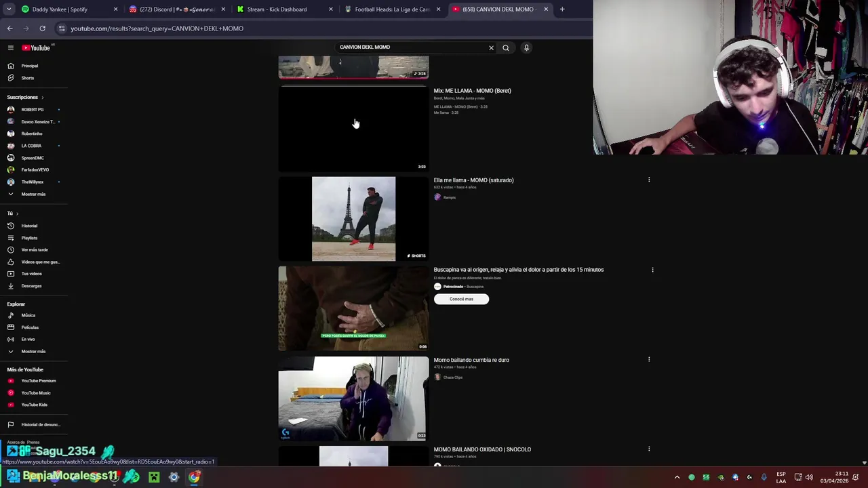Open Davoo Xeneize subscription channel
This screenshot has width=868, height=488.
coord(33,122)
